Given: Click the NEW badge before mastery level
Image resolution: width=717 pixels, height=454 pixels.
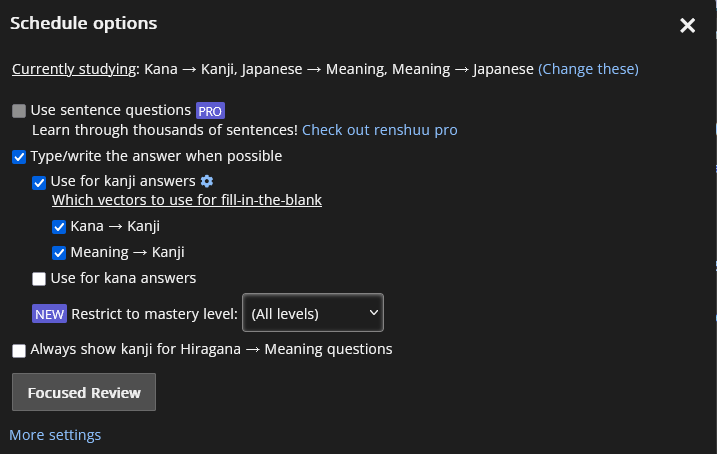Looking at the screenshot, I should click(49, 314).
